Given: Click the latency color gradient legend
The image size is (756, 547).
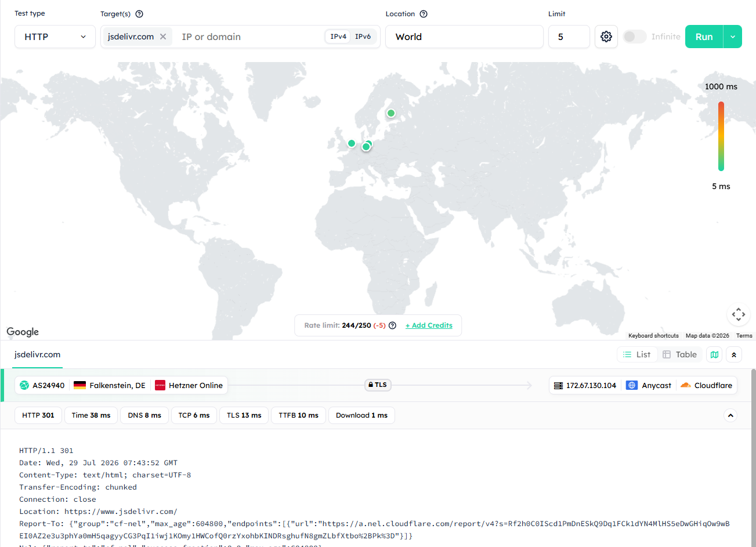Looking at the screenshot, I should pos(721,136).
